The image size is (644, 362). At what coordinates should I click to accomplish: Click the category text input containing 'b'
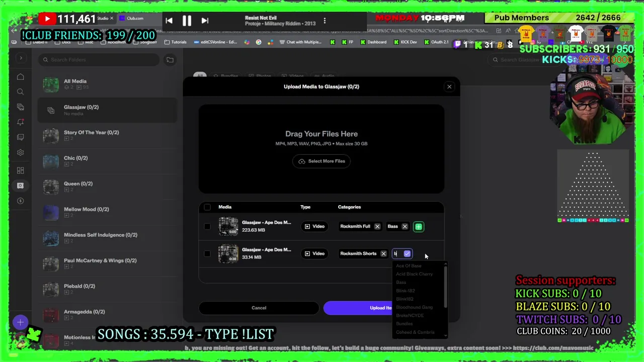(397, 253)
